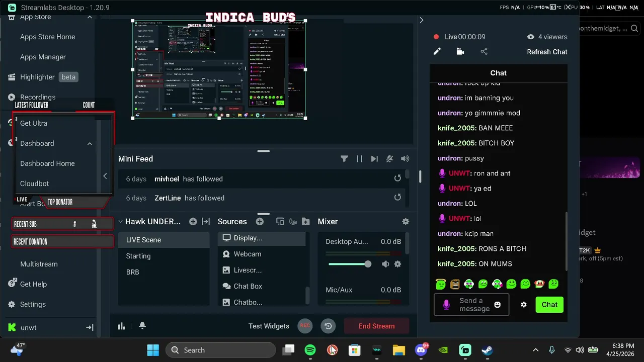Screen dimensions: 644x362
Task: Open scene transitions icon beside Hawk UNDER...
Action: coord(206,222)
